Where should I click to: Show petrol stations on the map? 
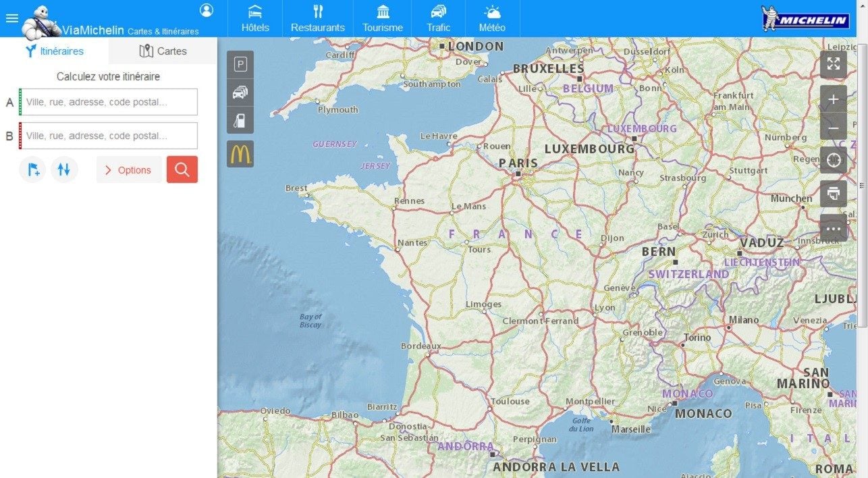[240, 120]
